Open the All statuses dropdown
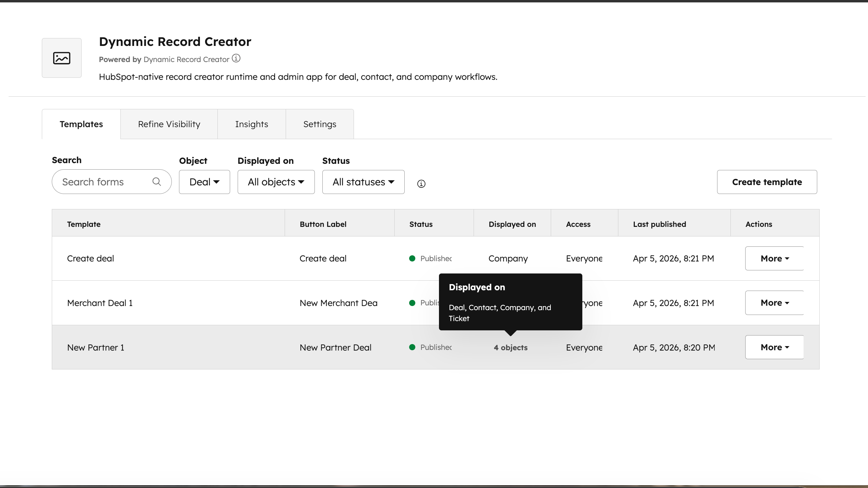 [364, 182]
